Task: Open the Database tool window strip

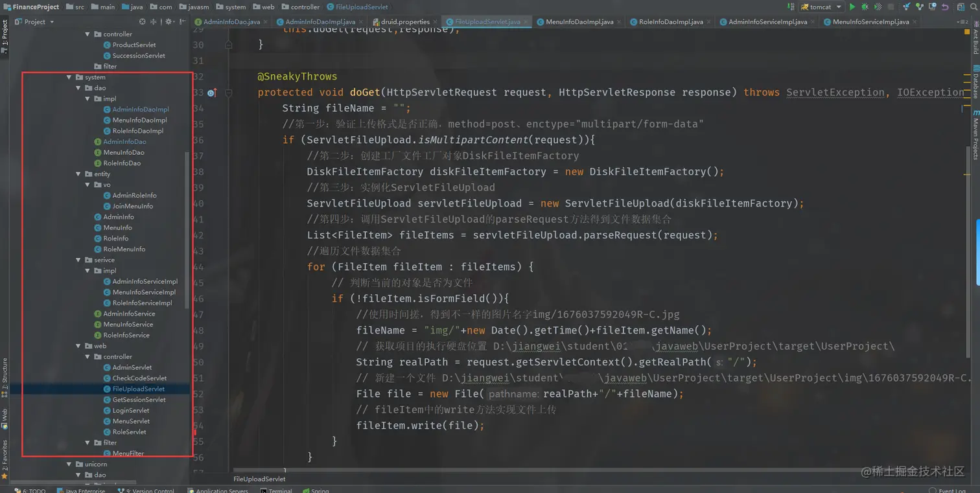Action: pyautogui.click(x=975, y=82)
